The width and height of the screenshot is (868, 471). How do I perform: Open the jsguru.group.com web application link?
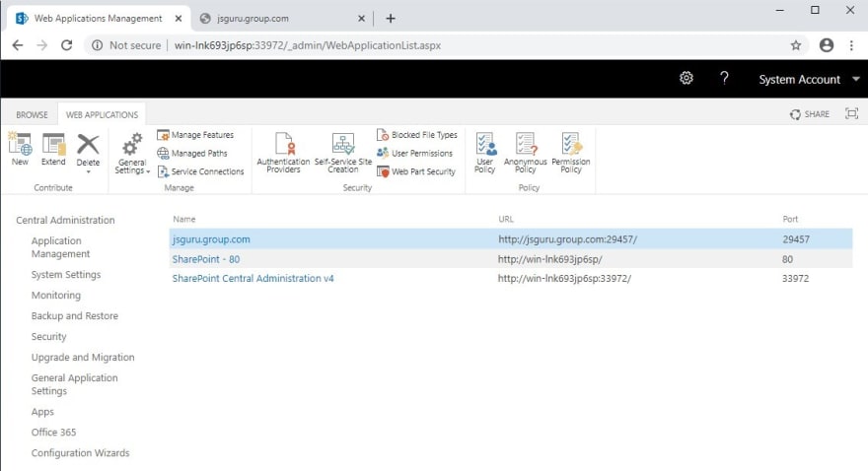coord(211,239)
